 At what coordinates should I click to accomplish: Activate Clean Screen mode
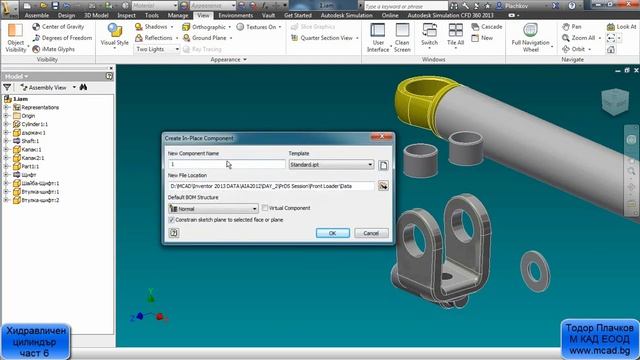[402, 38]
